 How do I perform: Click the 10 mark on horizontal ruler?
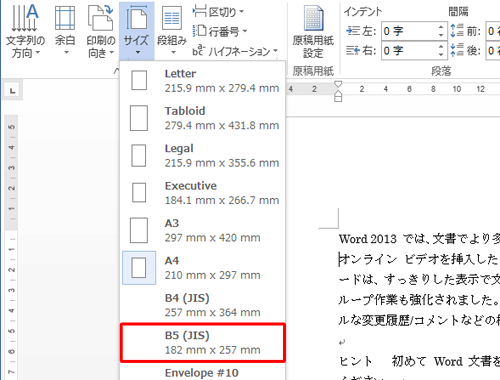[457, 89]
